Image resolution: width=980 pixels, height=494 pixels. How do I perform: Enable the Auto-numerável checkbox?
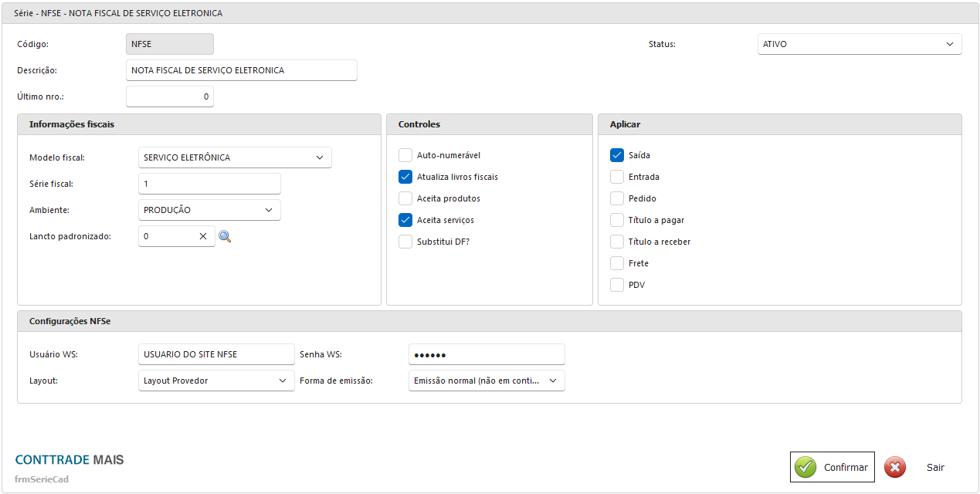(x=405, y=155)
